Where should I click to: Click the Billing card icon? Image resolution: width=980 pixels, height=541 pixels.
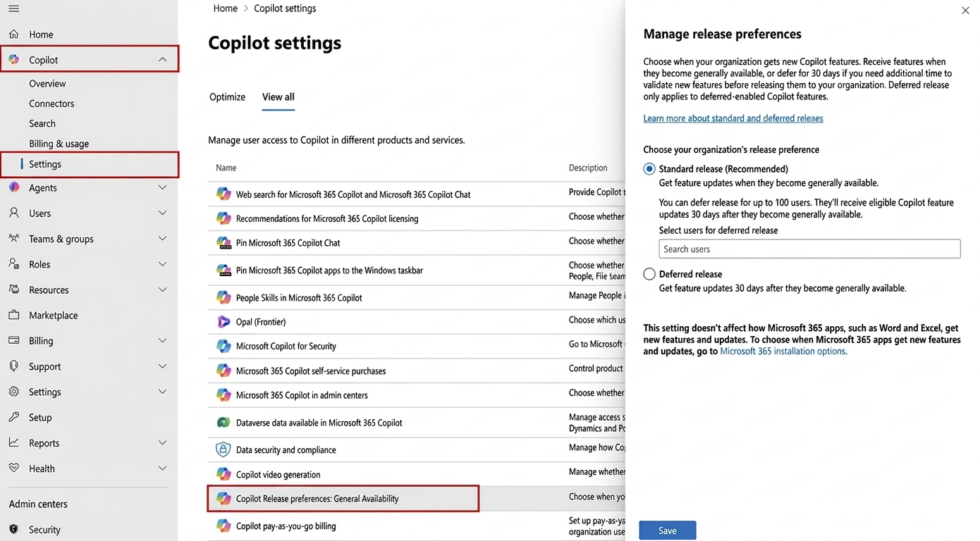14,340
